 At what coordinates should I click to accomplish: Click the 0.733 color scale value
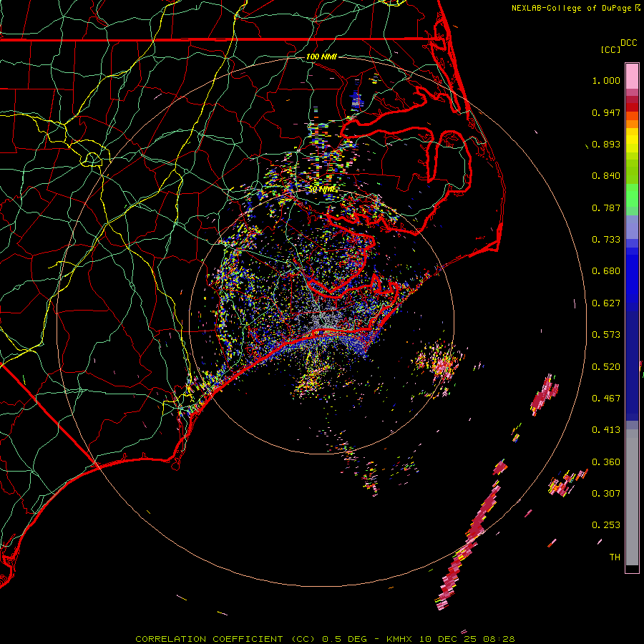pyautogui.click(x=606, y=240)
